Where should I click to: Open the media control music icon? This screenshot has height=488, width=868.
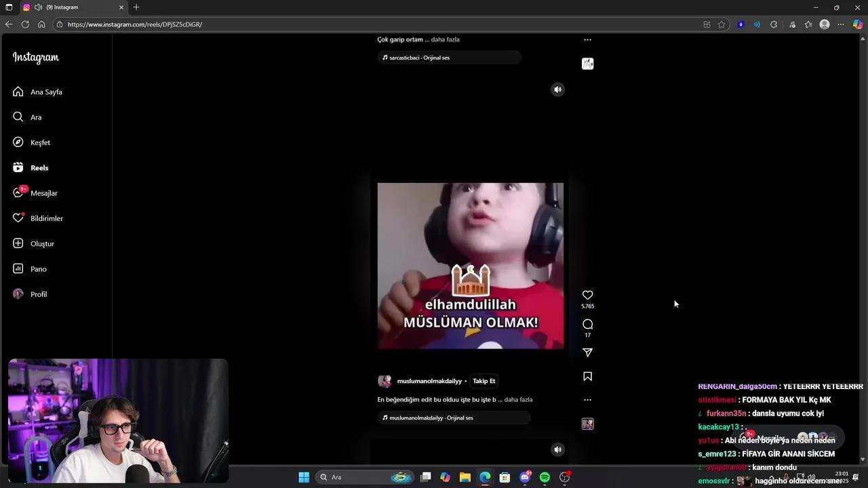coord(792,24)
